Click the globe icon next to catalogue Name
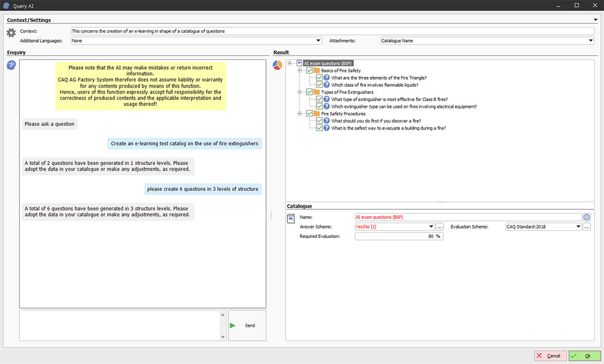The image size is (604, 364). (587, 217)
